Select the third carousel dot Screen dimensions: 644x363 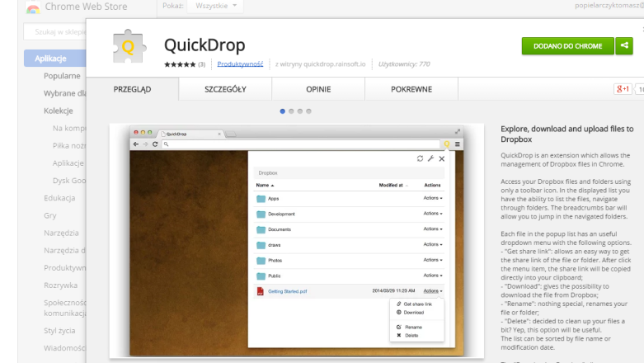300,111
